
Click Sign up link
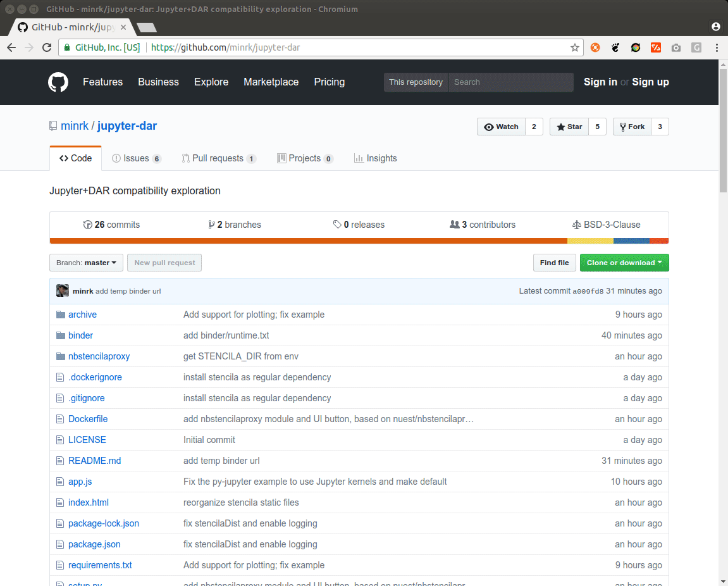click(650, 82)
